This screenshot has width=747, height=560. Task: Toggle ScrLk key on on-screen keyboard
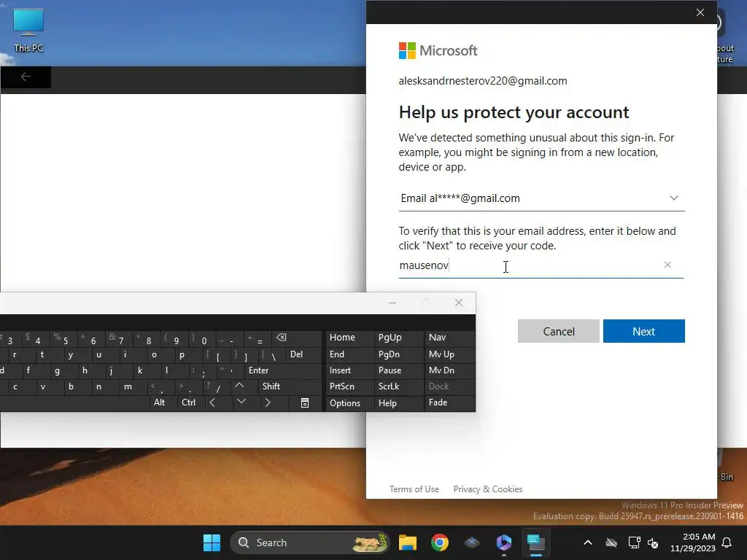[x=399, y=386]
